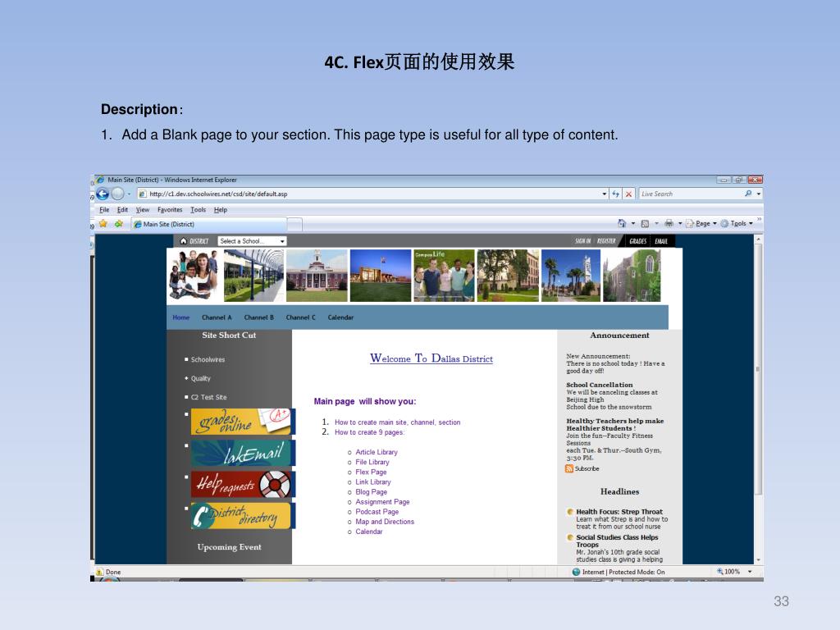Click the Internet zone globe icon

tap(577, 572)
